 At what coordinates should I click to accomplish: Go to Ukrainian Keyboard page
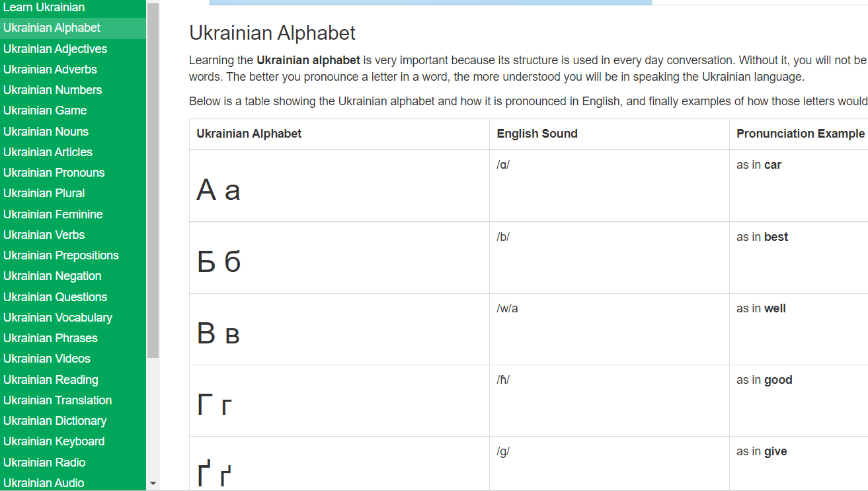54,441
